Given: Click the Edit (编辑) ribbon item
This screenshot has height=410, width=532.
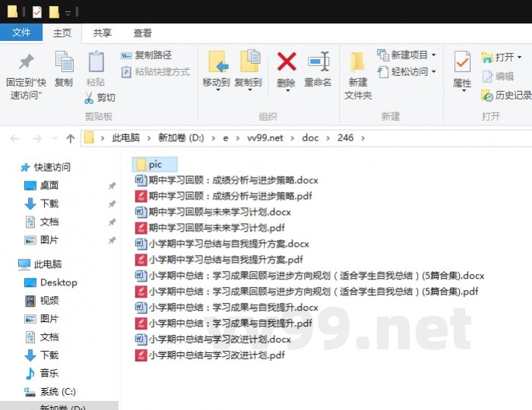Looking at the screenshot, I should (497, 77).
